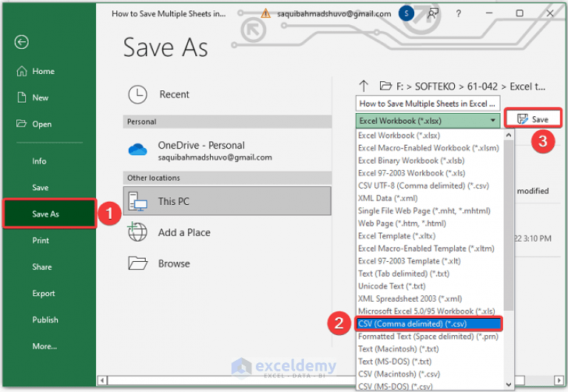Image resolution: width=568 pixels, height=392 pixels.
Task: Click SOFTEKO in the folder path
Action: coord(435,87)
